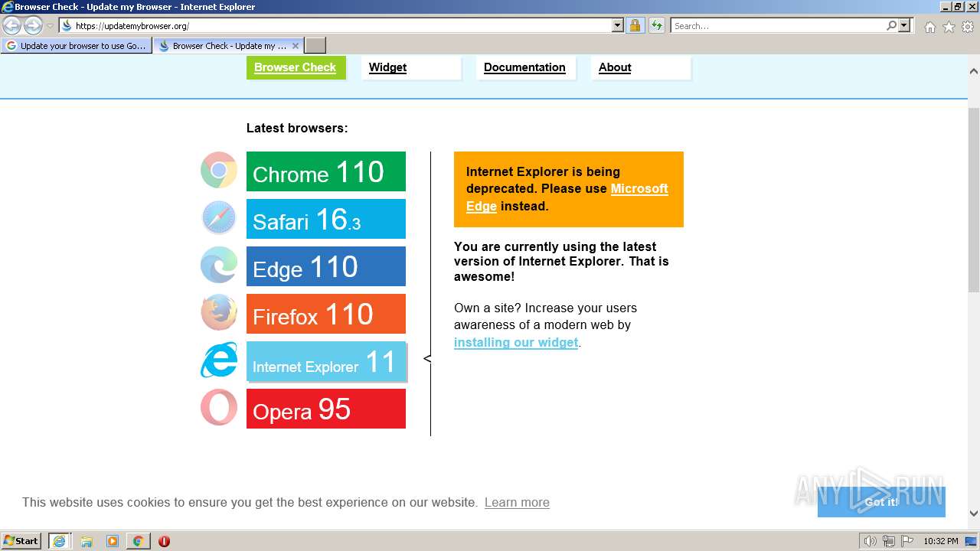Click the volume speaker tray icon

pos(871,541)
